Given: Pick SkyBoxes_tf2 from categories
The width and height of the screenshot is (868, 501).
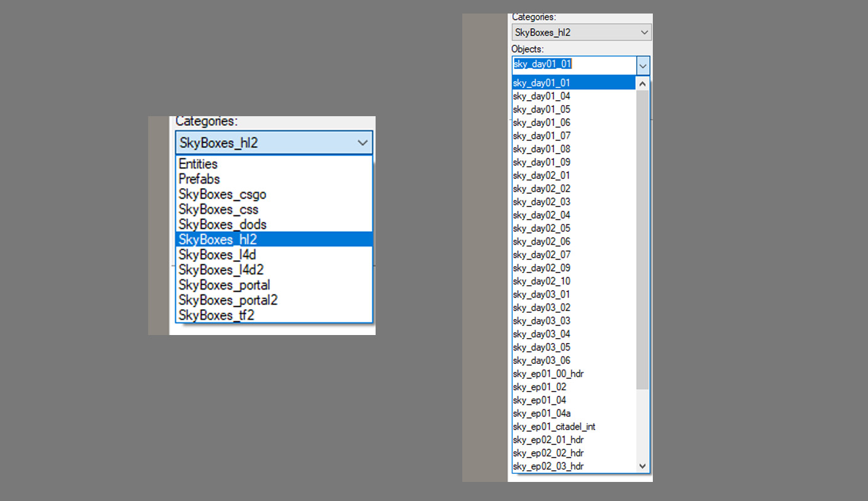Looking at the screenshot, I should coord(216,315).
